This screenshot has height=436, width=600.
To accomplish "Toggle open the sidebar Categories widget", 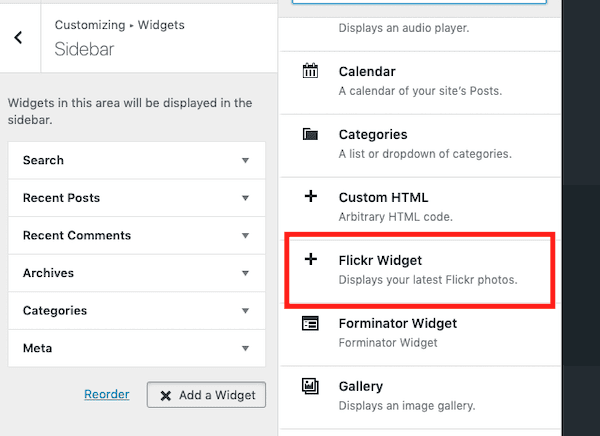I will pos(245,311).
